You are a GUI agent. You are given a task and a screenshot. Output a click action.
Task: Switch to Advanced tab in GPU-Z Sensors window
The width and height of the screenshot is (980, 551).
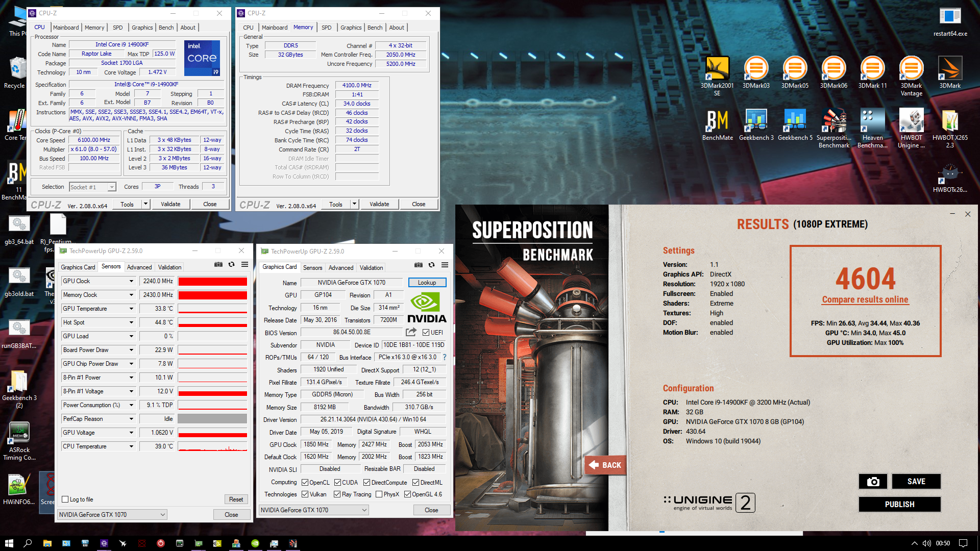[x=139, y=267]
